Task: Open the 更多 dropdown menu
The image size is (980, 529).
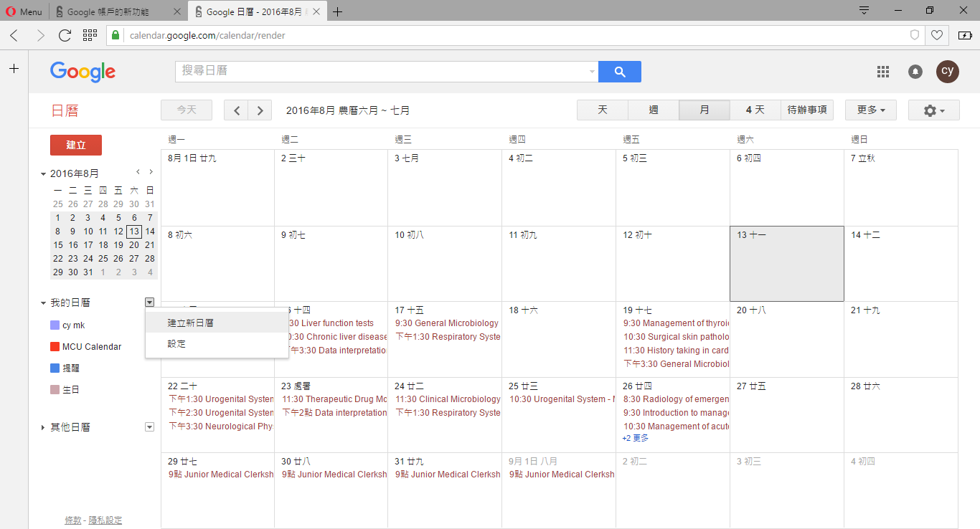Action: (870, 110)
